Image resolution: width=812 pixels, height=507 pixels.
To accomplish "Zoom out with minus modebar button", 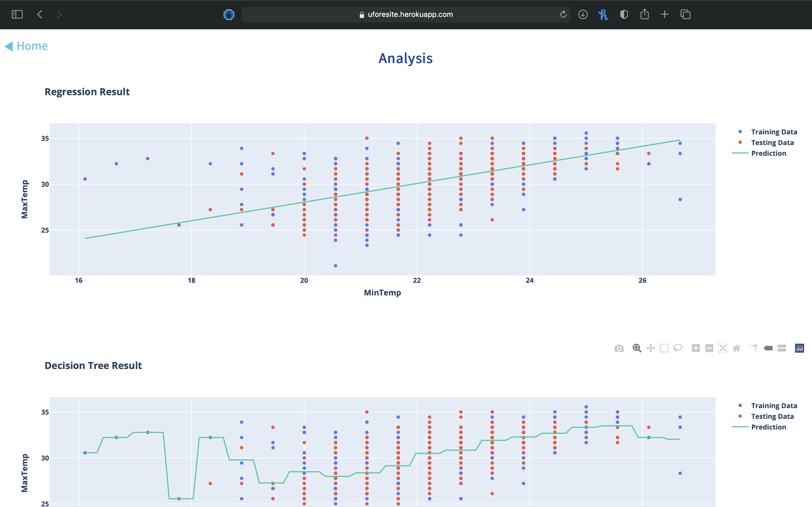I will [x=709, y=348].
